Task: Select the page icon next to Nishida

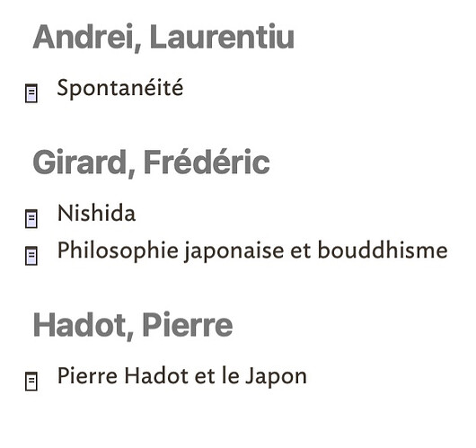Action: pos(31,218)
